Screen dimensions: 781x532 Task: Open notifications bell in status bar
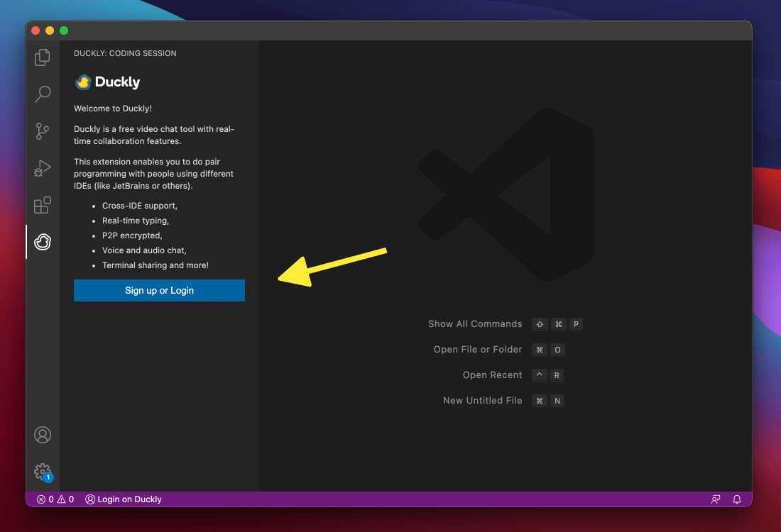[737, 499]
